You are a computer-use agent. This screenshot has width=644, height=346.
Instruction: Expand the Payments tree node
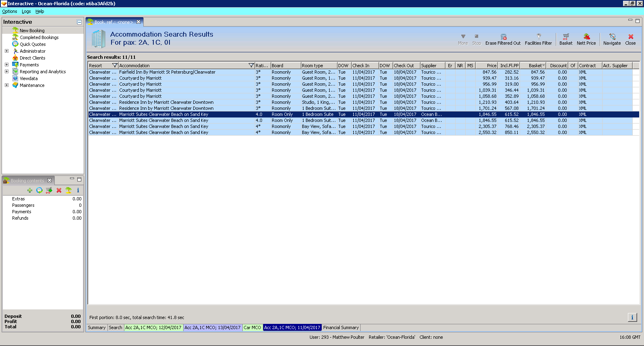coord(6,64)
